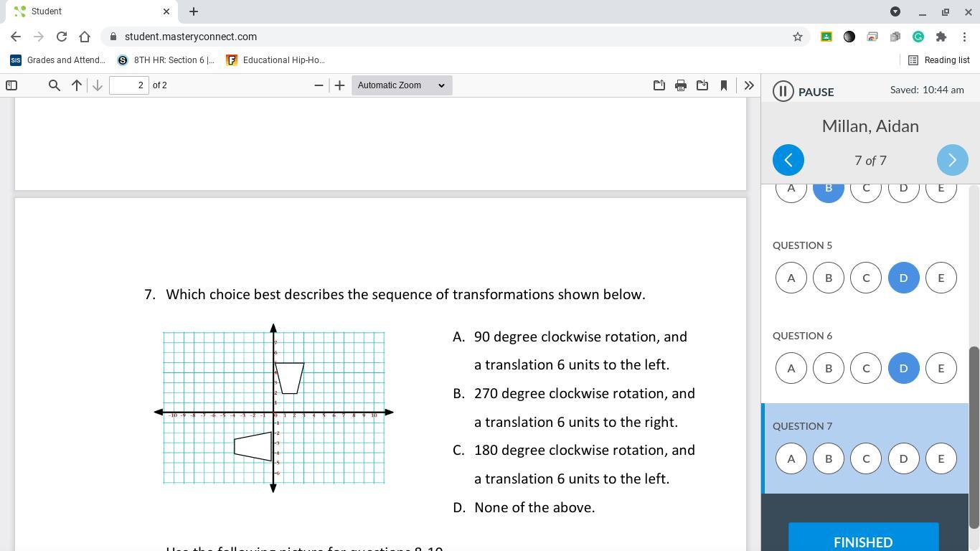980x551 pixels.
Task: Select answer D for Question 5
Action: point(903,278)
